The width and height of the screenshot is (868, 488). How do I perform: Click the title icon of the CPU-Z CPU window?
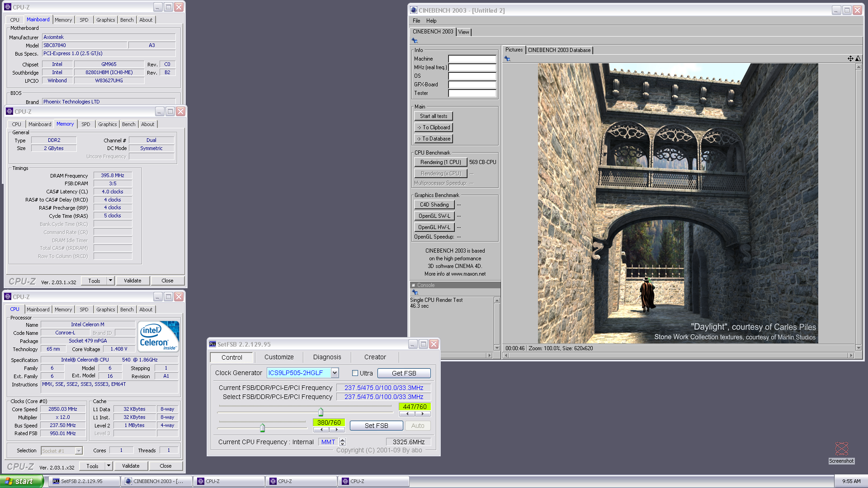(8, 297)
